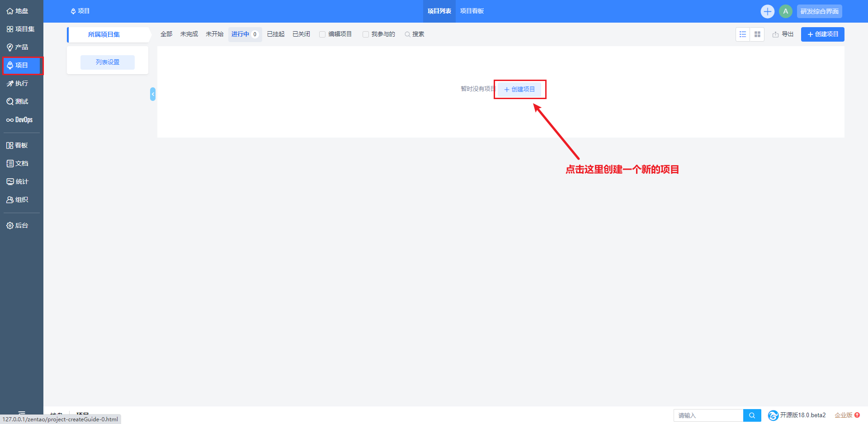Screen dimensions: 868x424
Task: Filter by 未开始 projects
Action: click(214, 34)
